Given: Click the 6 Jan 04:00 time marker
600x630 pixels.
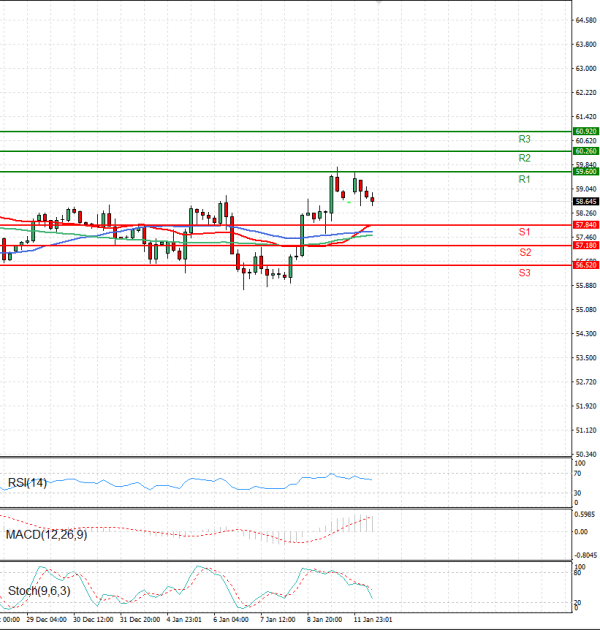Looking at the screenshot, I should [231, 620].
